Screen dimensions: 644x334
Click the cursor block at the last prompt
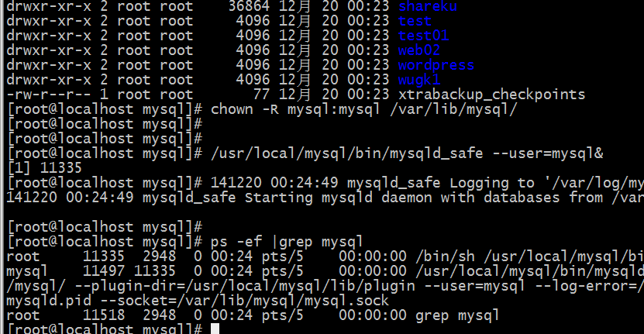point(215,329)
